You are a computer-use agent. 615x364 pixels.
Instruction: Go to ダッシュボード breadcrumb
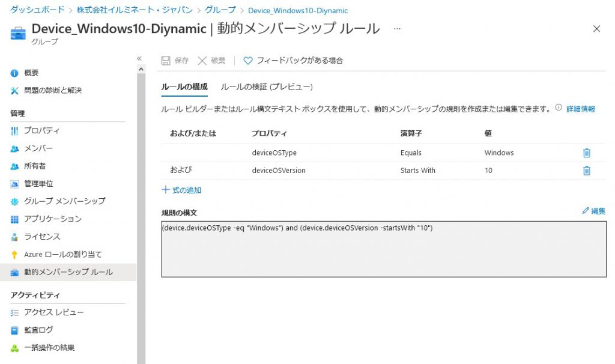pyautogui.click(x=37, y=10)
